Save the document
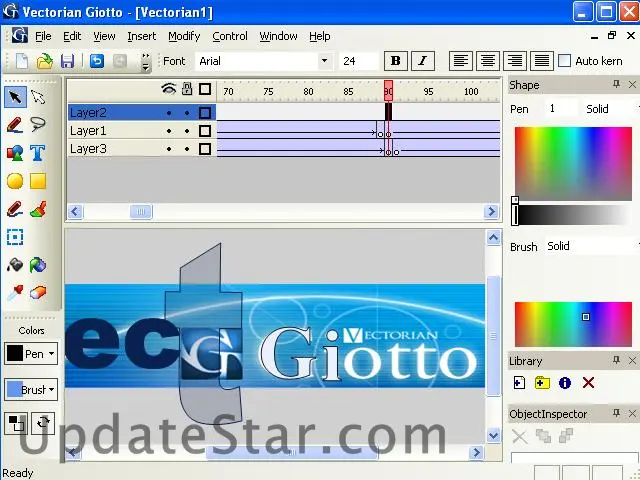Image resolution: width=640 pixels, height=480 pixels. (x=67, y=61)
